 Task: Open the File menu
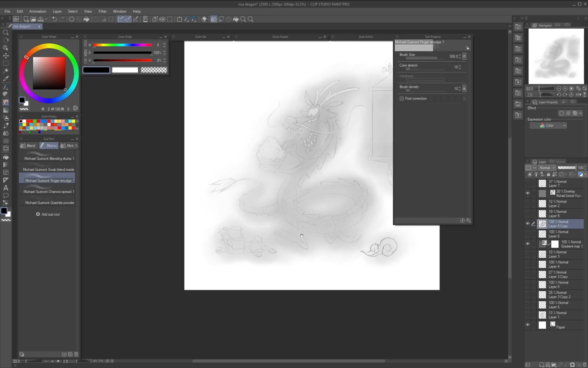[x=7, y=11]
